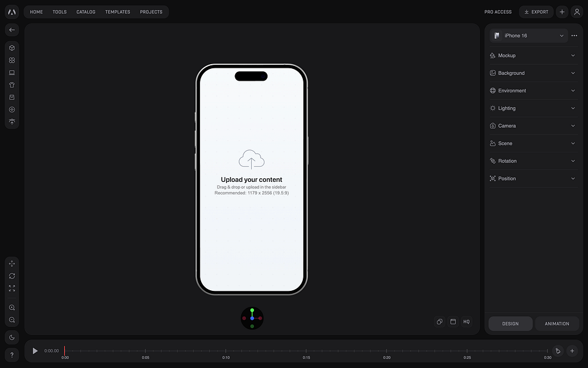This screenshot has height=368, width=588.
Task: Open the user account profile icon
Action: pos(577,12)
